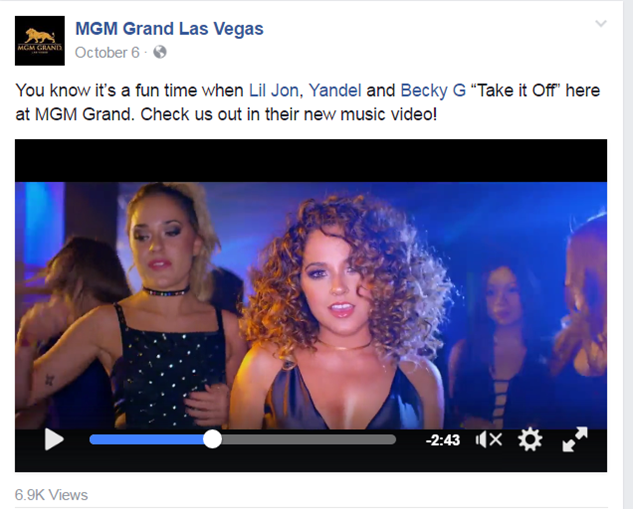Open the video settings gear
The width and height of the screenshot is (633, 509).
click(x=530, y=439)
